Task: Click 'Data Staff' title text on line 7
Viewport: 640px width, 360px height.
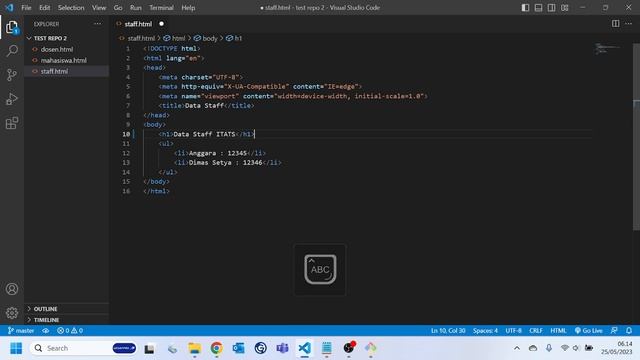Action: [204, 106]
